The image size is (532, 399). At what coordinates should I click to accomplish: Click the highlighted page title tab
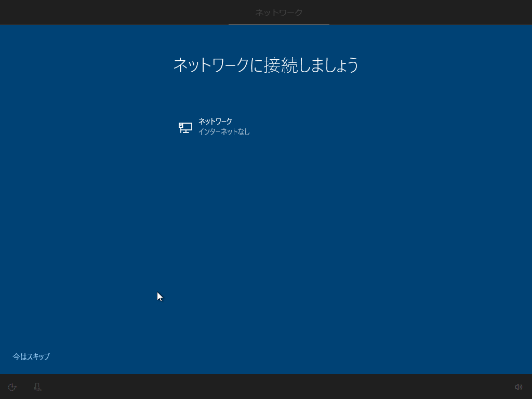tap(278, 12)
